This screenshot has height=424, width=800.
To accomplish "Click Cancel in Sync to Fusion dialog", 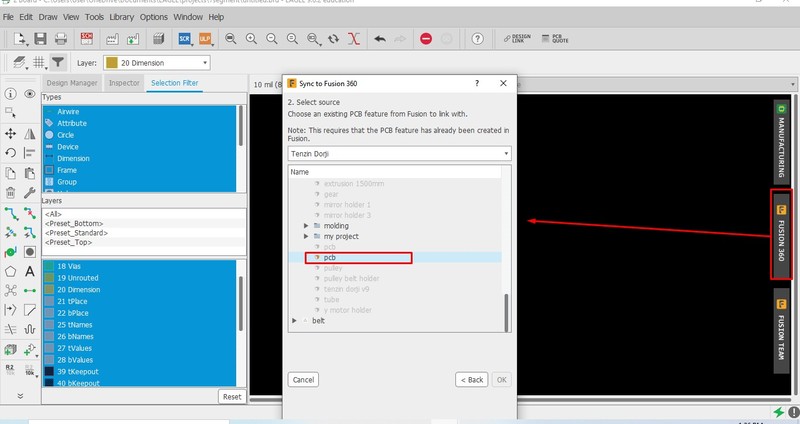I will coord(304,380).
